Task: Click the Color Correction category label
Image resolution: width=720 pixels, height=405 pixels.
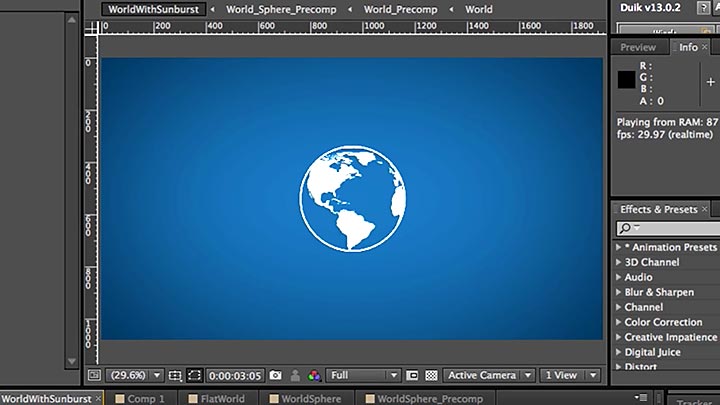Action: coord(663,322)
